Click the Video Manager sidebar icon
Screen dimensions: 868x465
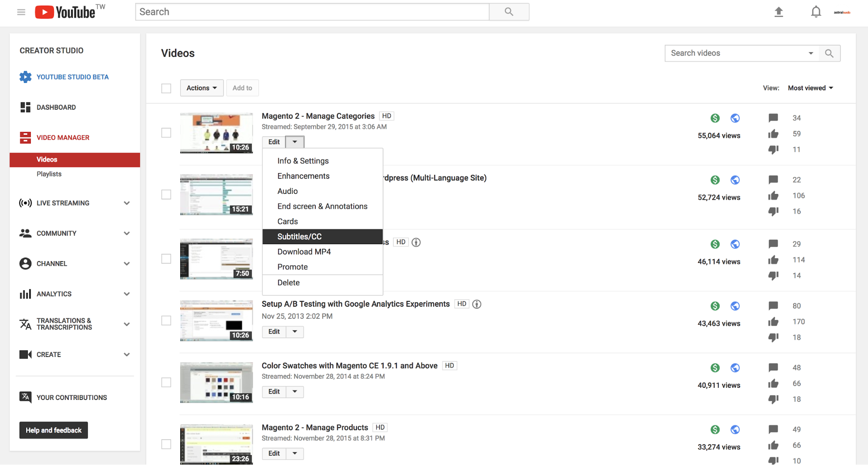point(25,138)
